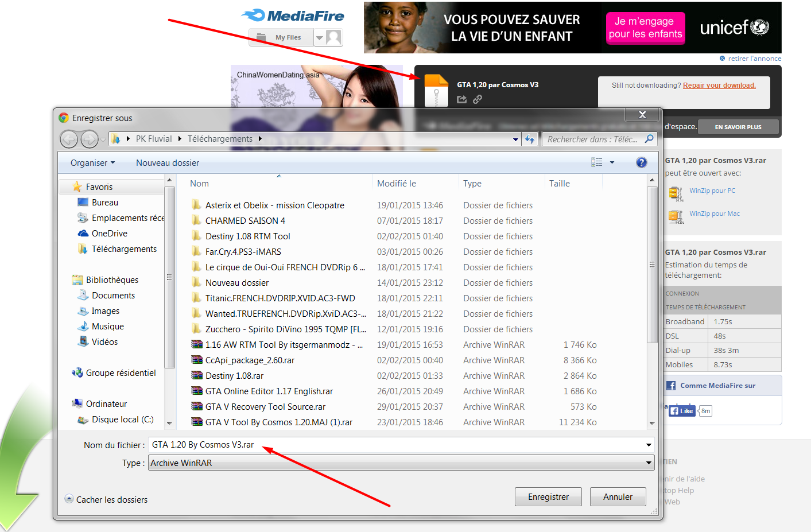
Task: Click the Facebook Like button
Action: [682, 411]
